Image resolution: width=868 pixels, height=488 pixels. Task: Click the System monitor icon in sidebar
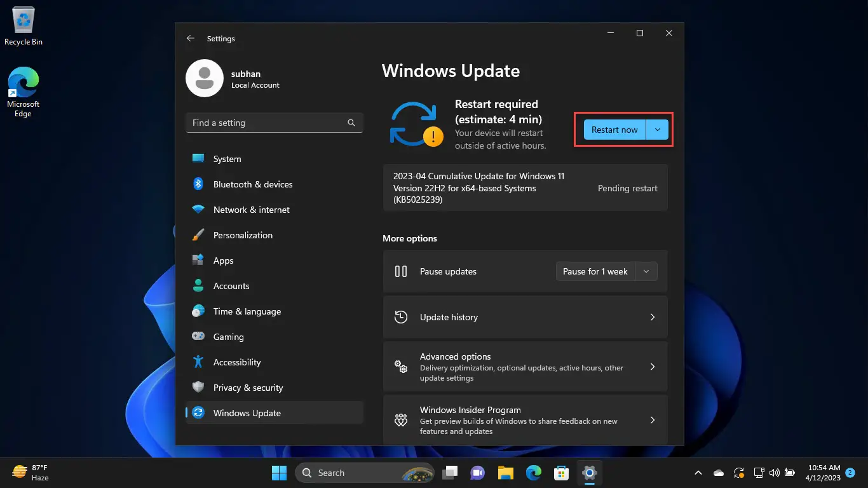click(198, 158)
